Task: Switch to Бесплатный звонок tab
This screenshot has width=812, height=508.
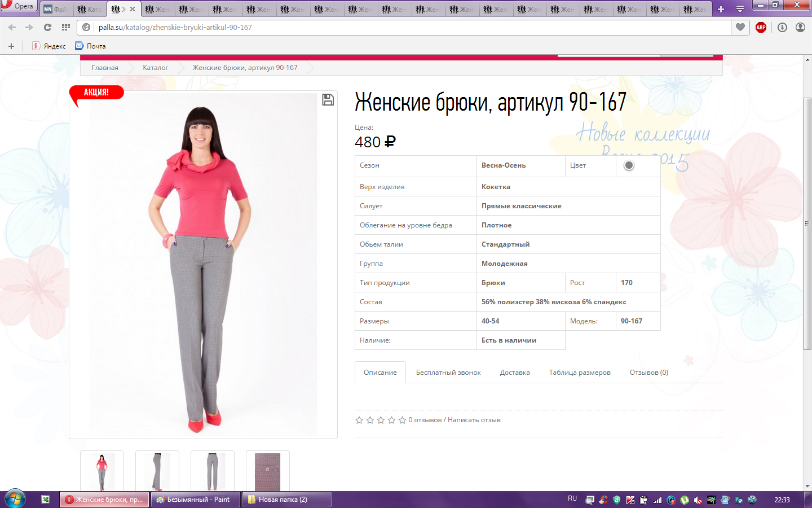Action: 448,373
